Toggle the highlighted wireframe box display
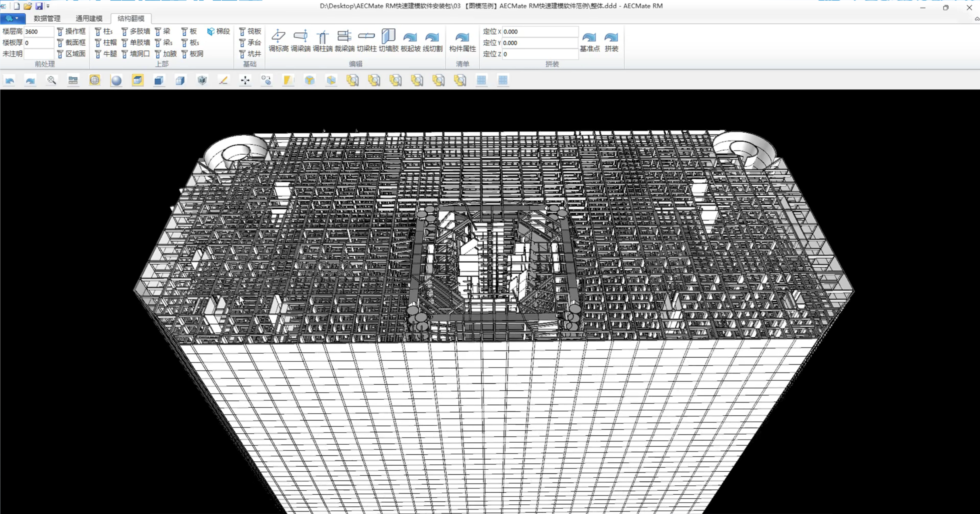This screenshot has height=514, width=980. 137,80
